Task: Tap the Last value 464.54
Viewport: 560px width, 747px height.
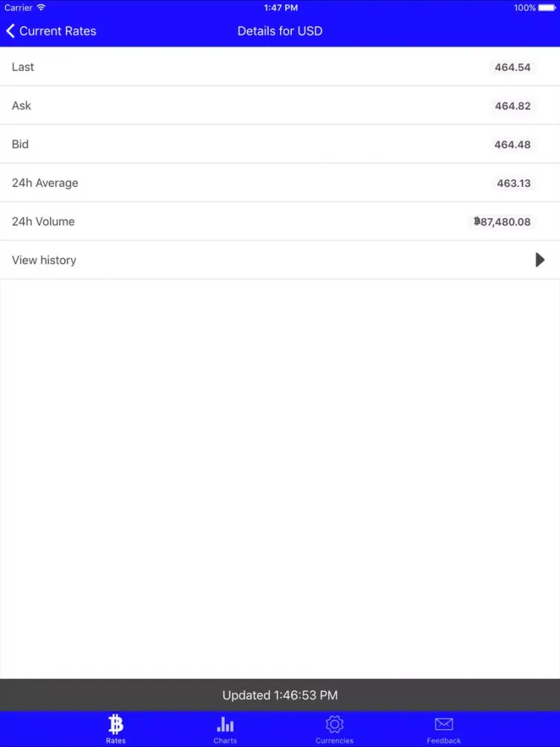Action: point(512,67)
